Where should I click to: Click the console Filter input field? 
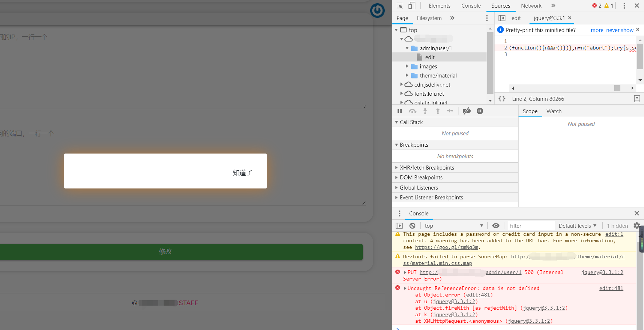(x=531, y=226)
